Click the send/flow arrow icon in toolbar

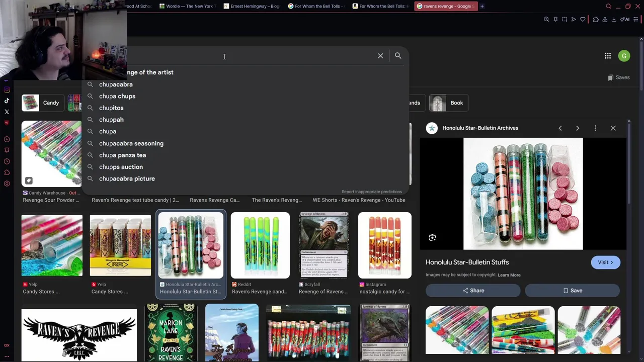pos(574,20)
